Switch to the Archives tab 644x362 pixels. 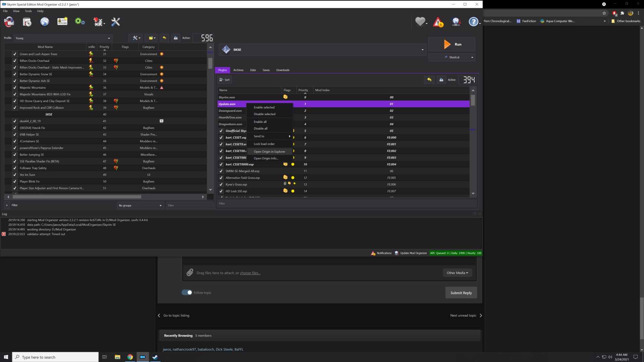[x=238, y=70]
